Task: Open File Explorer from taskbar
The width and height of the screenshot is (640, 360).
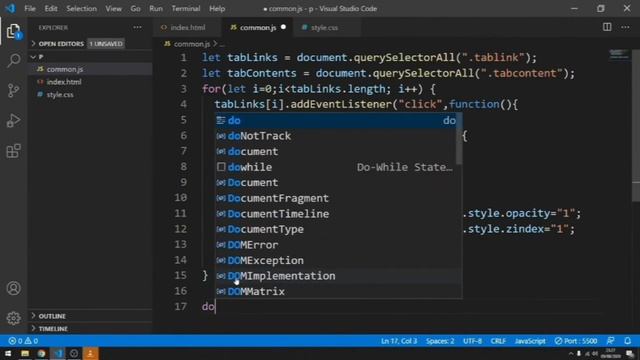Action: pos(25,353)
